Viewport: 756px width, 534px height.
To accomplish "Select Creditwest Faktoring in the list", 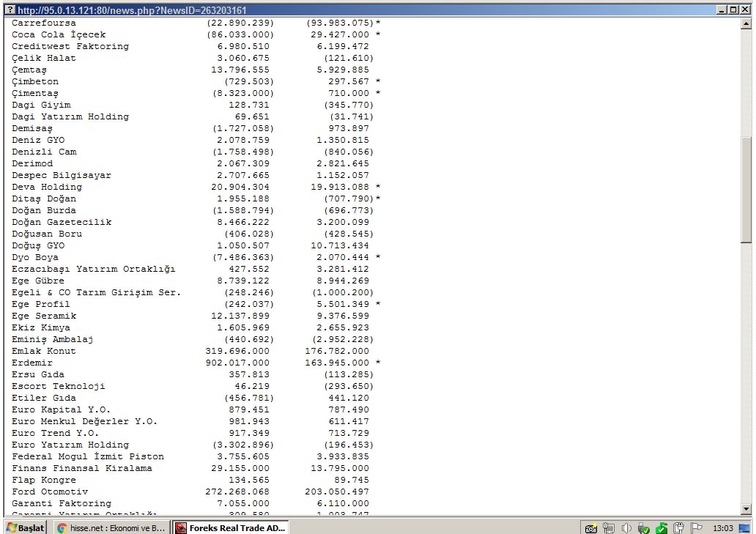I will tap(70, 46).
